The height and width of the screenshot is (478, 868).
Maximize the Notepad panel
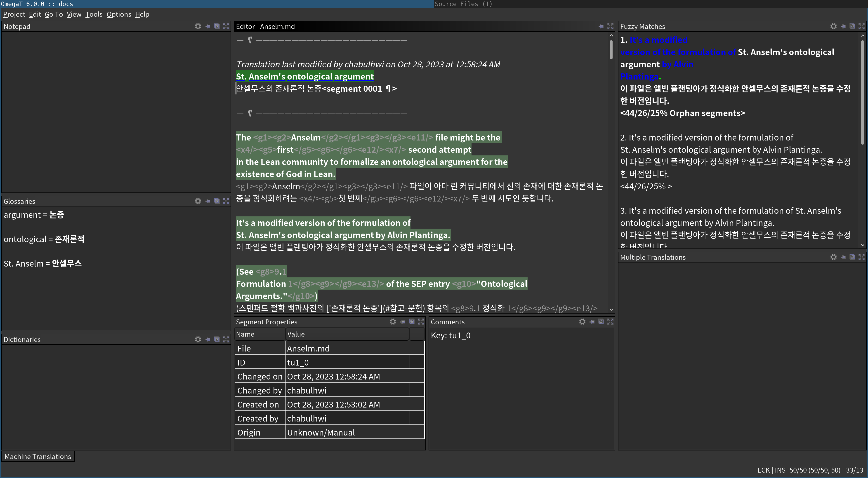(226, 26)
